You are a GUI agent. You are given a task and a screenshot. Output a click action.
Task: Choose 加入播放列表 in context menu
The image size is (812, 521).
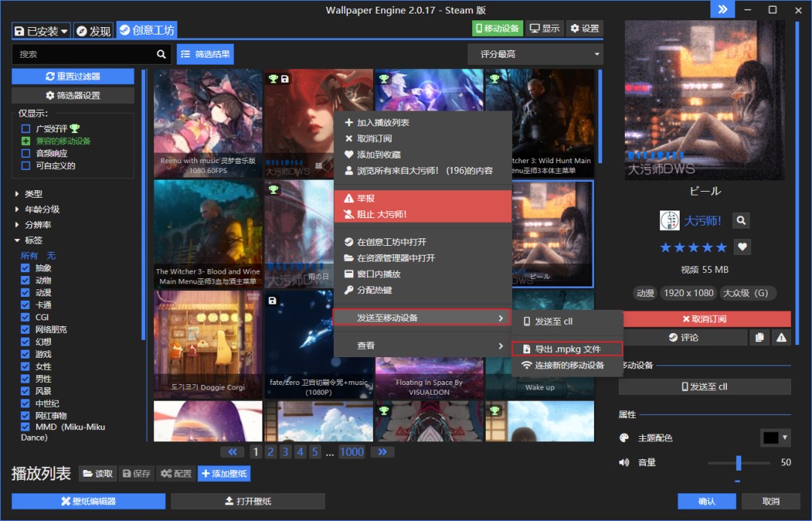(383, 123)
